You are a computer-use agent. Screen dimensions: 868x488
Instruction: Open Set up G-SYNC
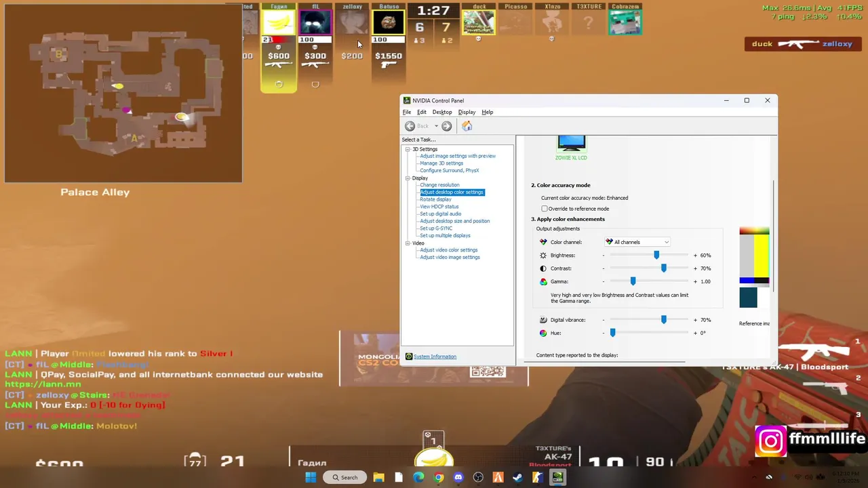[436, 228]
